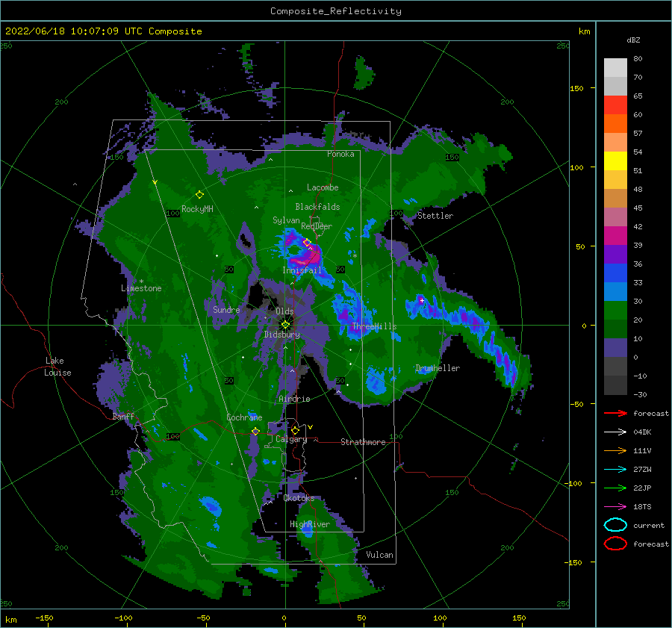Click the yellow diamond marker below RedDeer
The width and height of the screenshot is (672, 628).
pyautogui.click(x=307, y=243)
